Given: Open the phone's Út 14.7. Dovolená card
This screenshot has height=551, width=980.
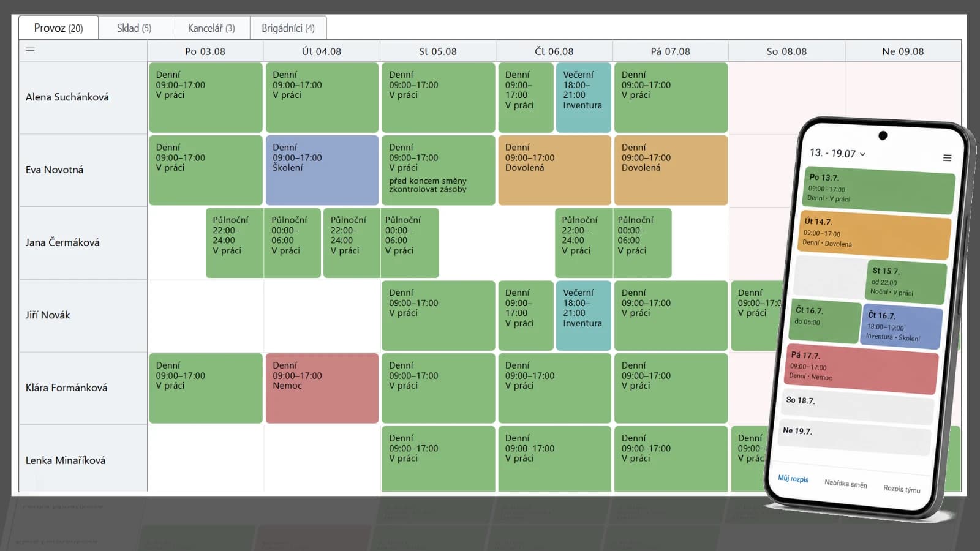Looking at the screenshot, I should [x=876, y=234].
